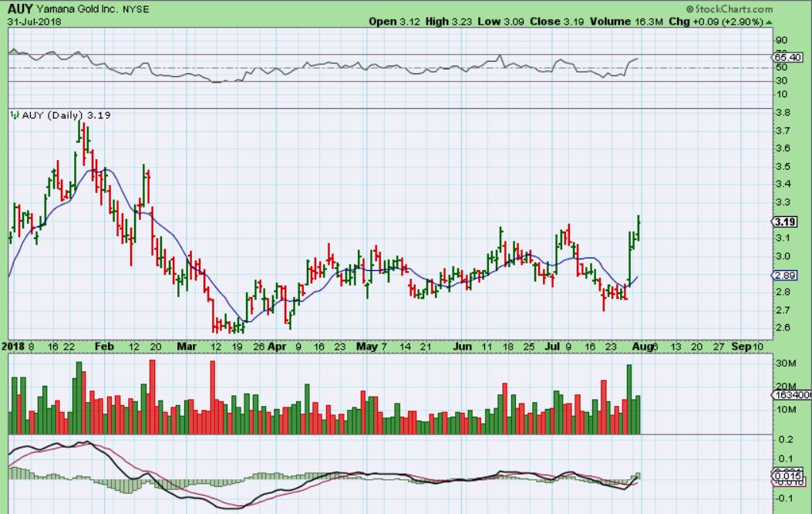The width and height of the screenshot is (812, 514).
Task: Click the Feb label on date axis
Action: [x=104, y=346]
